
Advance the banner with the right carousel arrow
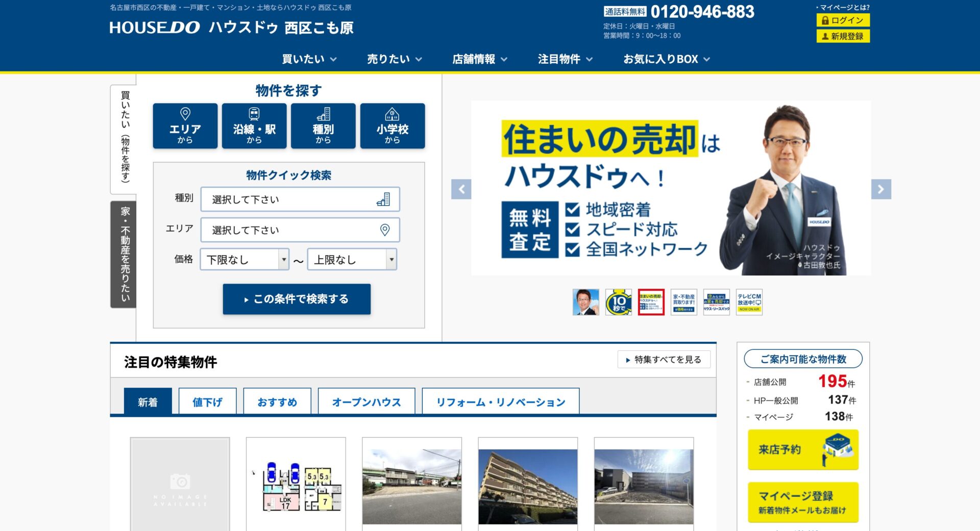coord(880,188)
